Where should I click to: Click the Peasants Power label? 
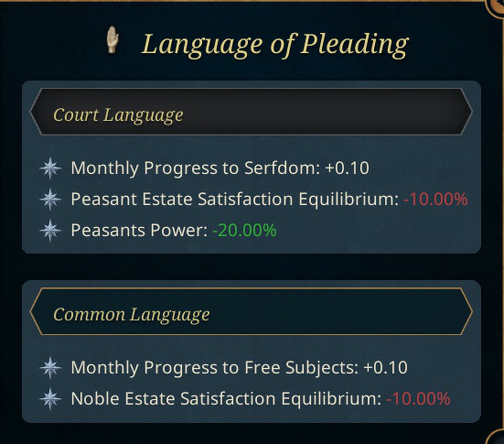pos(139,230)
